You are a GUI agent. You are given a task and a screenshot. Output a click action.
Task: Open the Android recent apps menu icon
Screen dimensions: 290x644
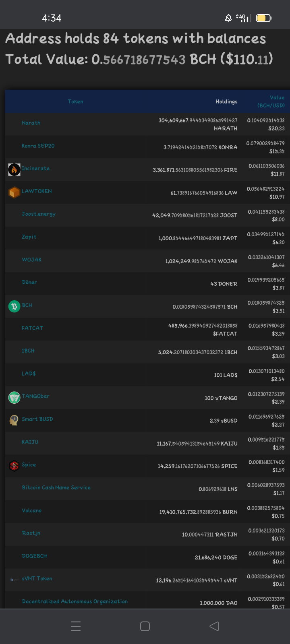[x=76, y=626]
